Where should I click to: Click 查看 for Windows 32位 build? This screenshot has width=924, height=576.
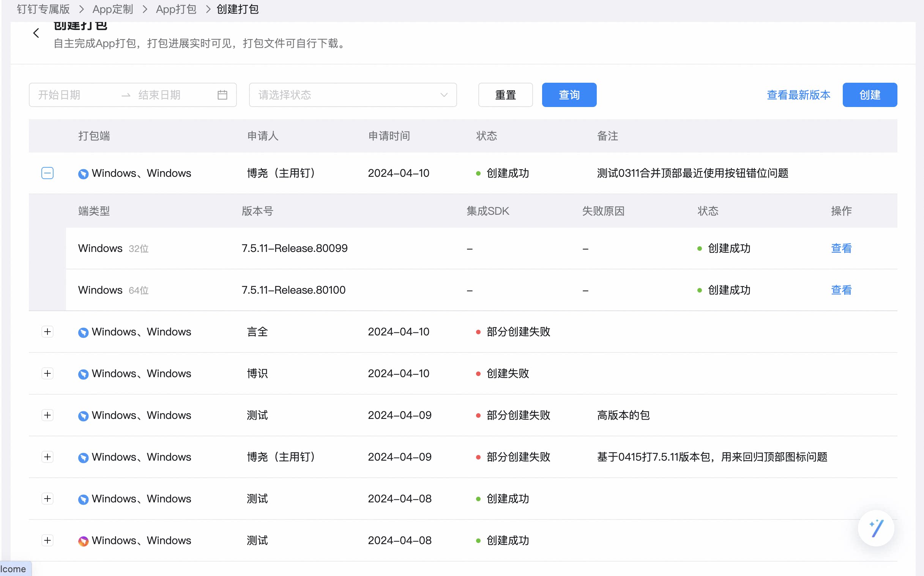841,249
